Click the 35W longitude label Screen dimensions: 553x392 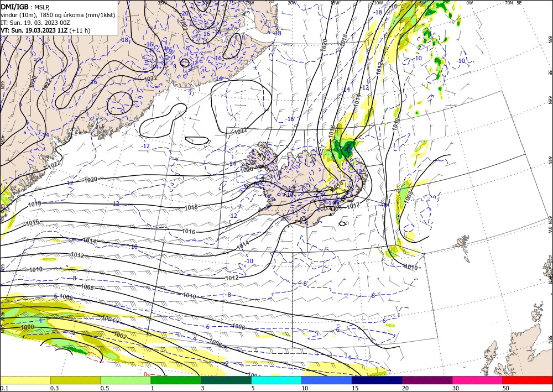point(162,2)
